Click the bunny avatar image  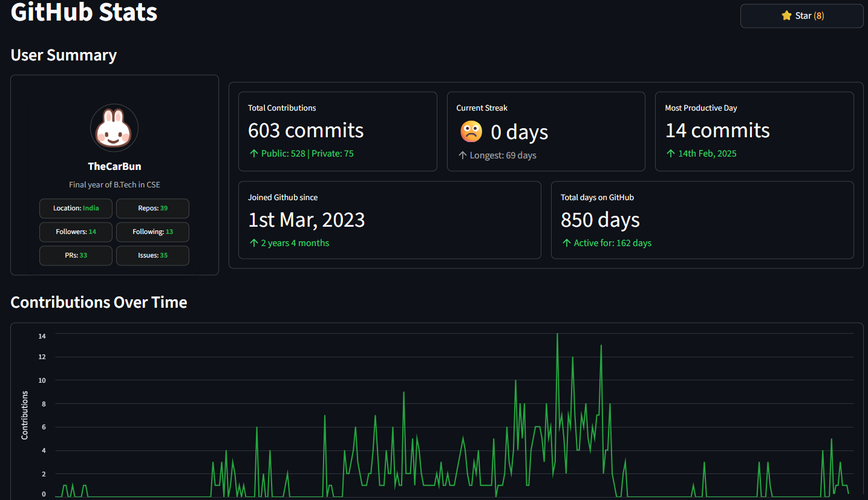[114, 128]
